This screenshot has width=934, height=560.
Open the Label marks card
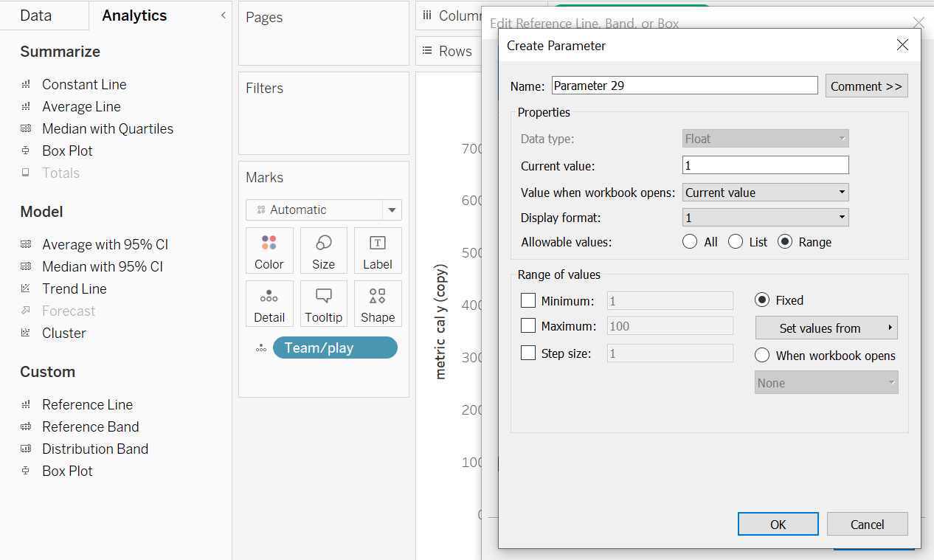378,250
